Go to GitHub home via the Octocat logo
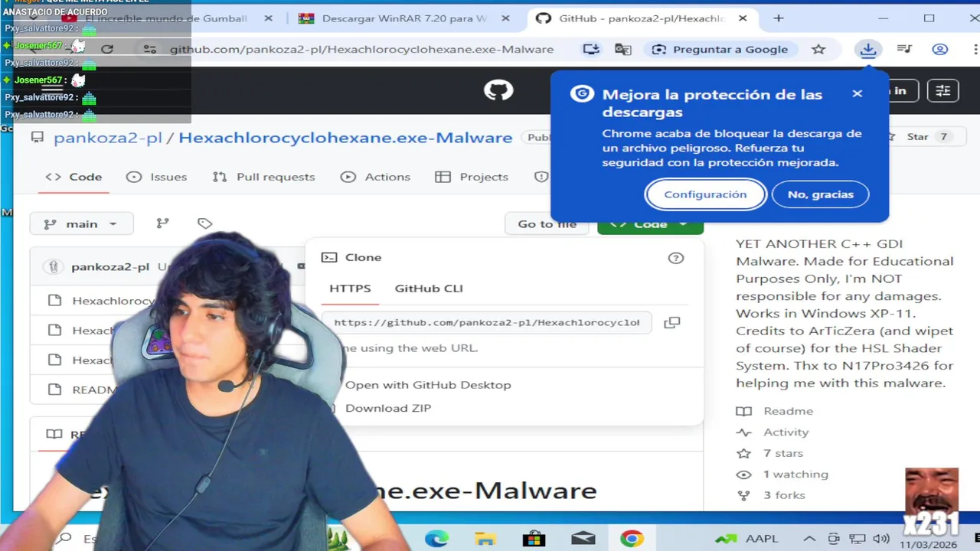The image size is (980, 551). [498, 90]
